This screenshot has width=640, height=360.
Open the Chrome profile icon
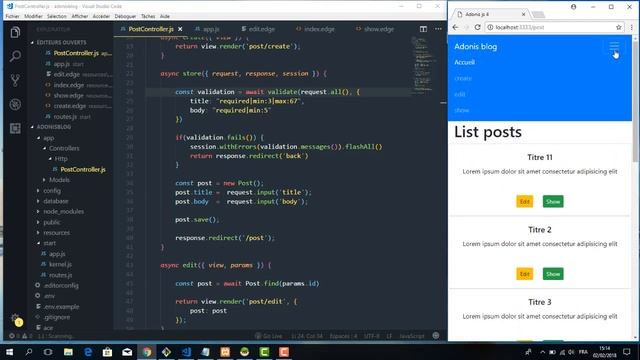(x=573, y=7)
